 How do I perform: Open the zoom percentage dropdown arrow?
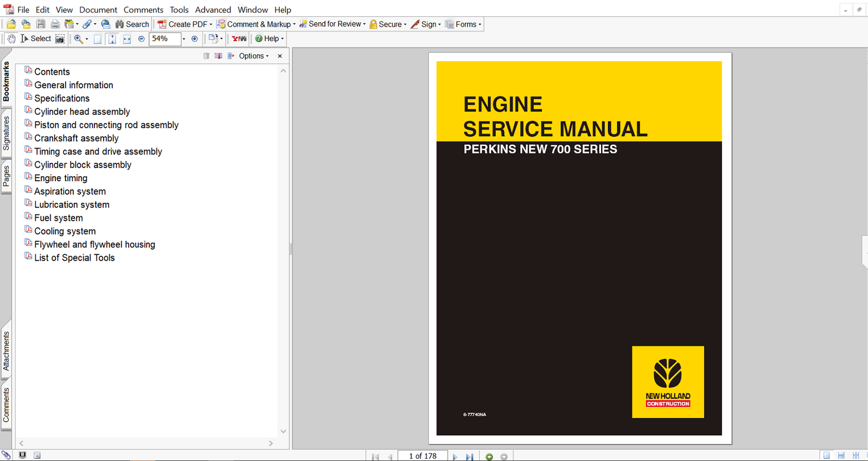[184, 39]
